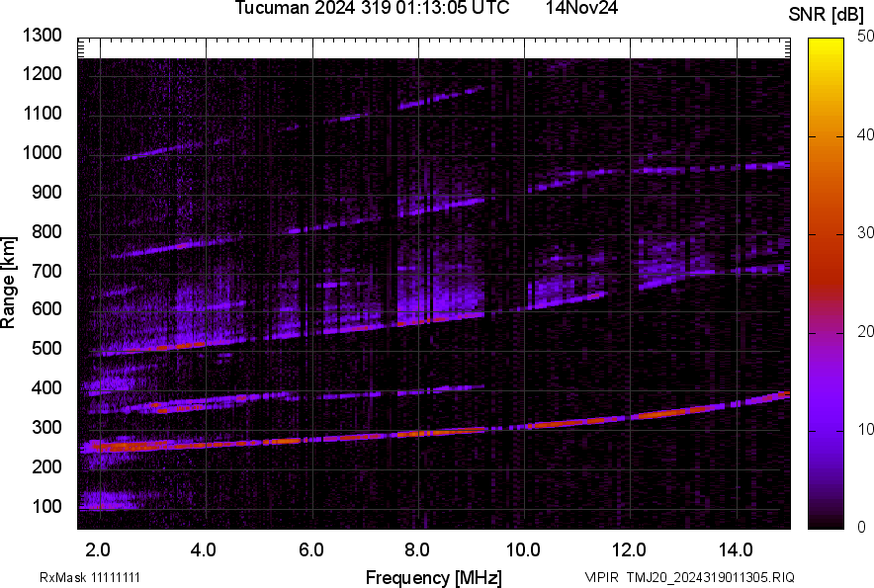Click the colorbar value 30
This screenshot has height=588, width=874.
pos(865,232)
